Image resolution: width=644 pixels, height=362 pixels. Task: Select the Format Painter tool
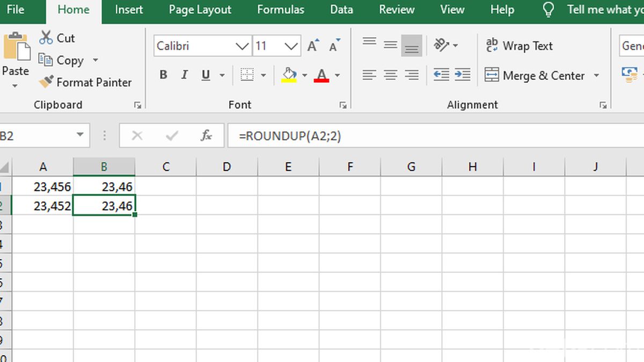86,82
